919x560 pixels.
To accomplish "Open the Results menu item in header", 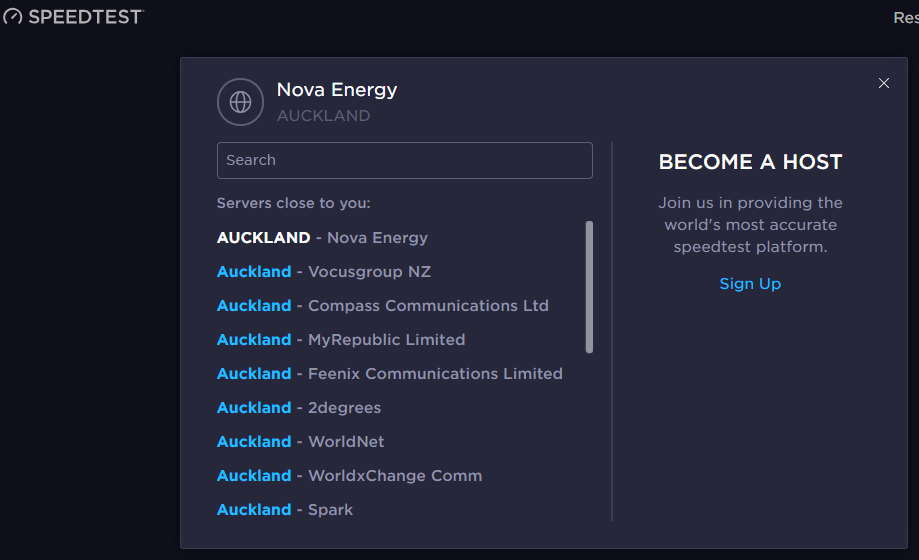I will point(905,18).
